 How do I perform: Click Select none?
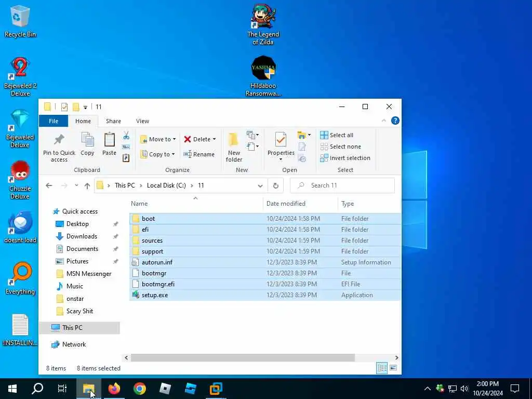pyautogui.click(x=340, y=147)
